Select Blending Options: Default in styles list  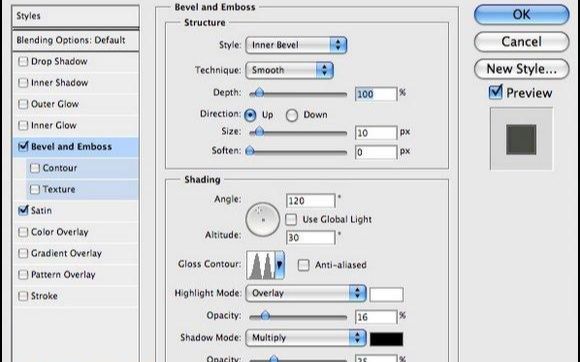[75, 40]
